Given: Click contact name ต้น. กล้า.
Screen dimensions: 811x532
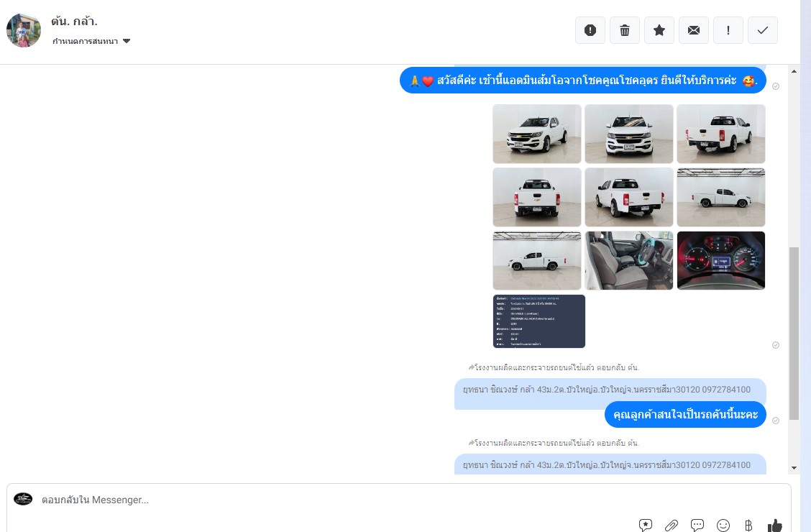Looking at the screenshot, I should click(x=74, y=21).
